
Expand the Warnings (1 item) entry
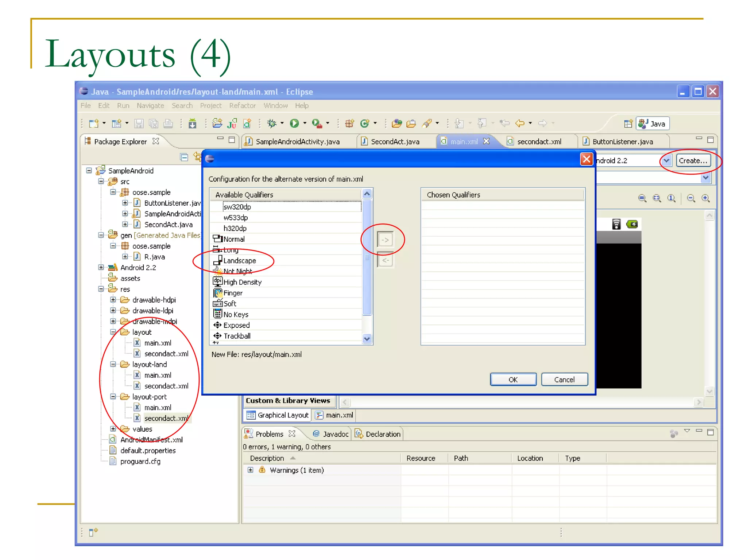click(250, 470)
